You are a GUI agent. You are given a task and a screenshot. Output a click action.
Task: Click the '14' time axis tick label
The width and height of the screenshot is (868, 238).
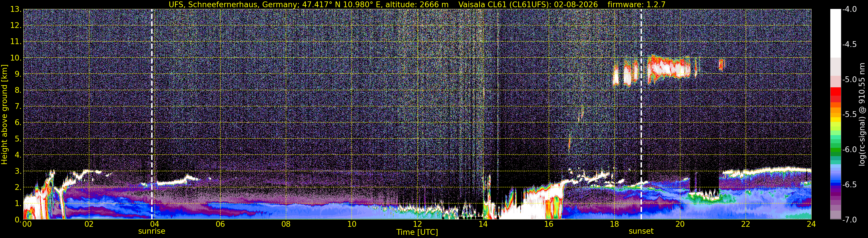coord(483,224)
